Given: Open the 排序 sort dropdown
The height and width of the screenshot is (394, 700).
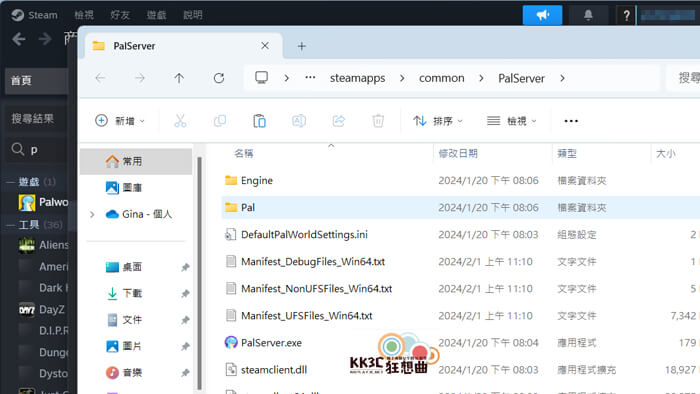Looking at the screenshot, I should [438, 121].
